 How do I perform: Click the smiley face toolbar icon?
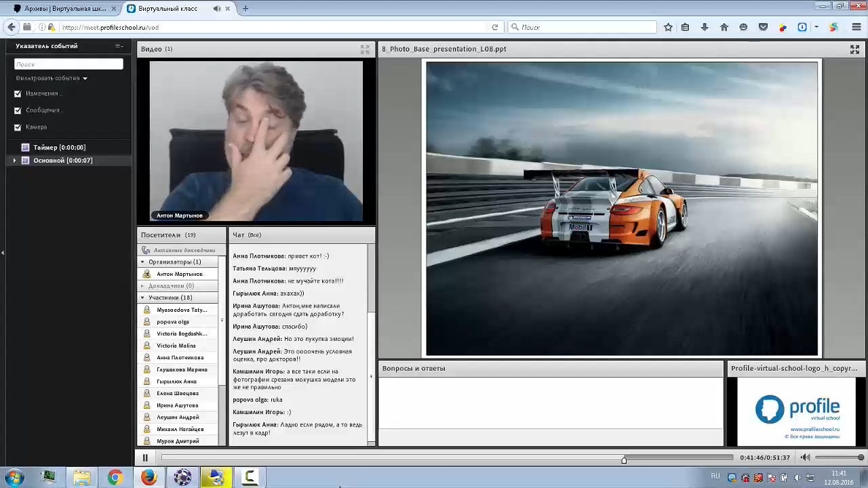(x=744, y=27)
